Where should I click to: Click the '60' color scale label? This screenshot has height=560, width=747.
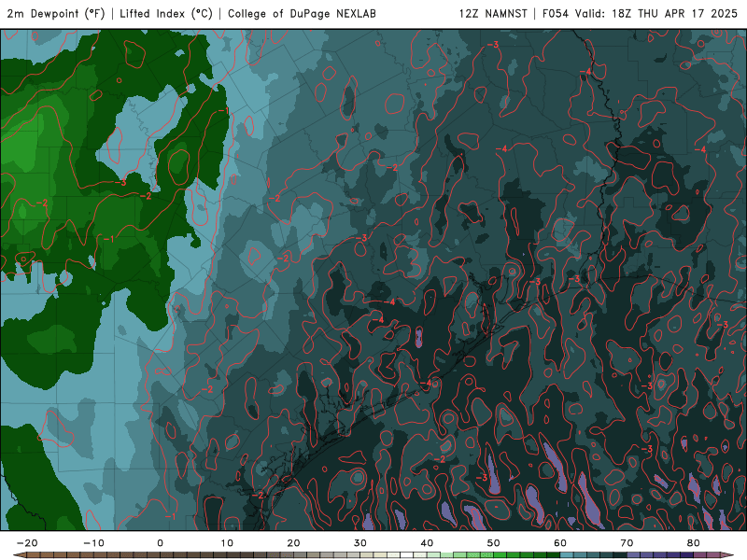click(560, 543)
